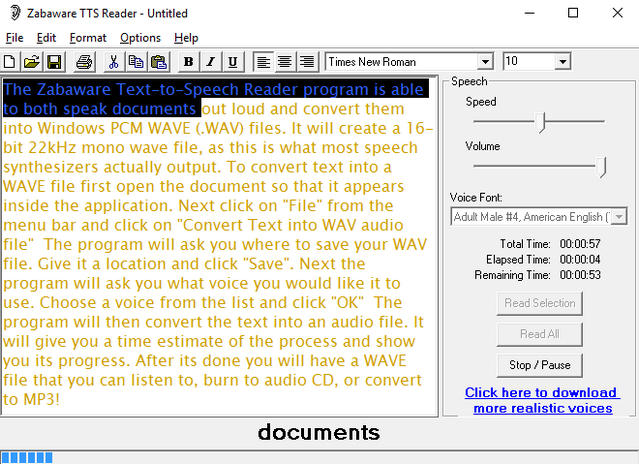Click the Elapsed Time value 00:00:04
This screenshot has height=464, width=639.
[580, 259]
